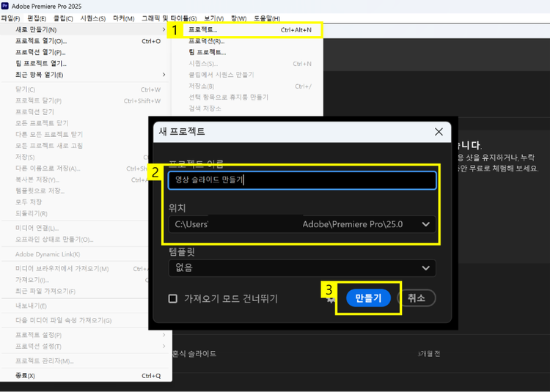Open the 창(W) menu
Viewport: 550px width, 392px height.
[x=238, y=18]
